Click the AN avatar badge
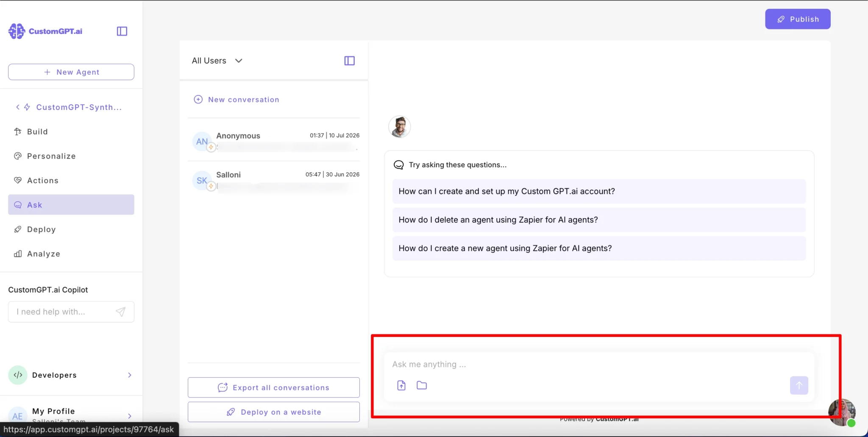868x437 pixels. pyautogui.click(x=202, y=141)
